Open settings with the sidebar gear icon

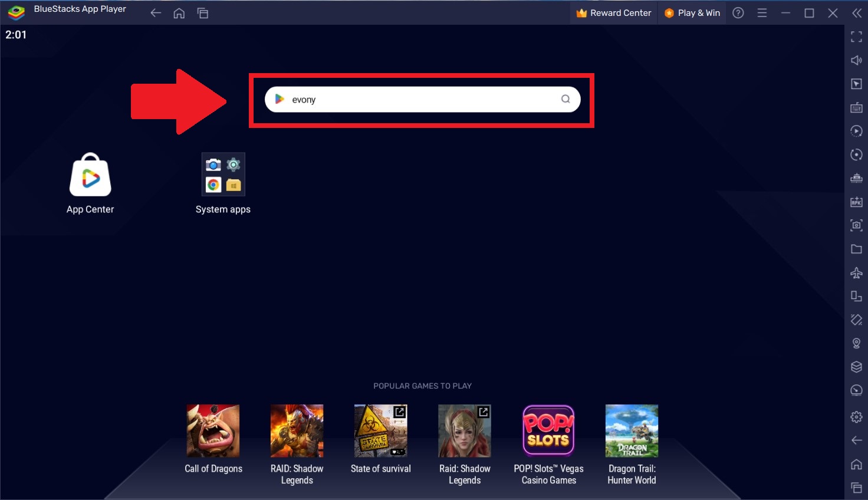click(856, 417)
